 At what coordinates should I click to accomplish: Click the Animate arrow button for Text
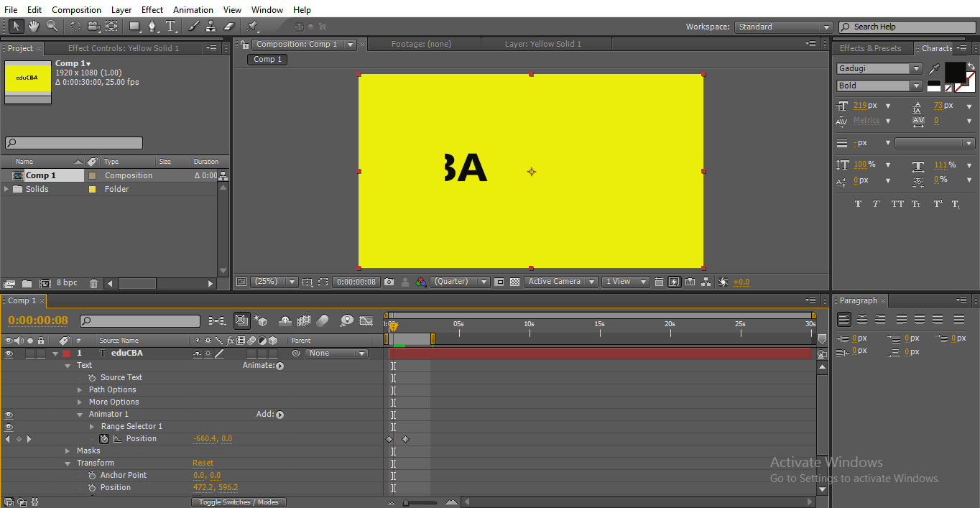coord(279,366)
